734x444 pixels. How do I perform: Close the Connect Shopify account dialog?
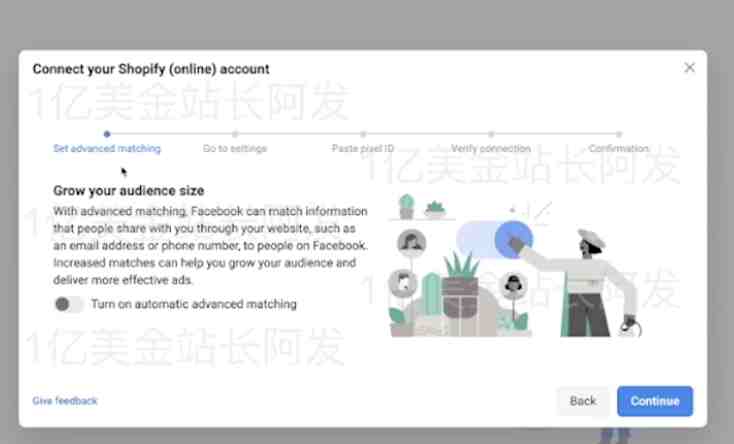point(689,68)
